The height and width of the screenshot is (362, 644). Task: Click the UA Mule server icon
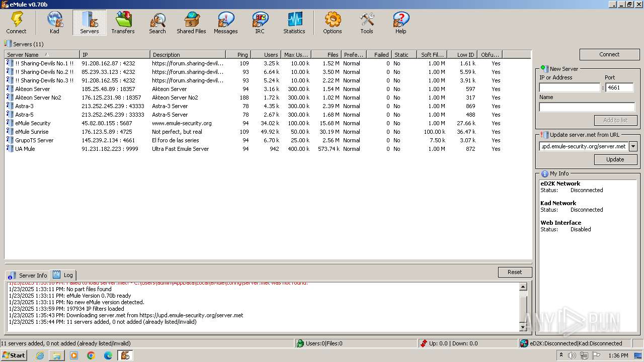point(10,148)
